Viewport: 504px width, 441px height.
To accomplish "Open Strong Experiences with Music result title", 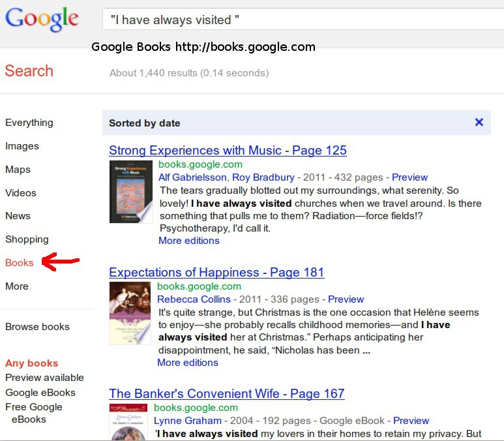I will pos(228,151).
